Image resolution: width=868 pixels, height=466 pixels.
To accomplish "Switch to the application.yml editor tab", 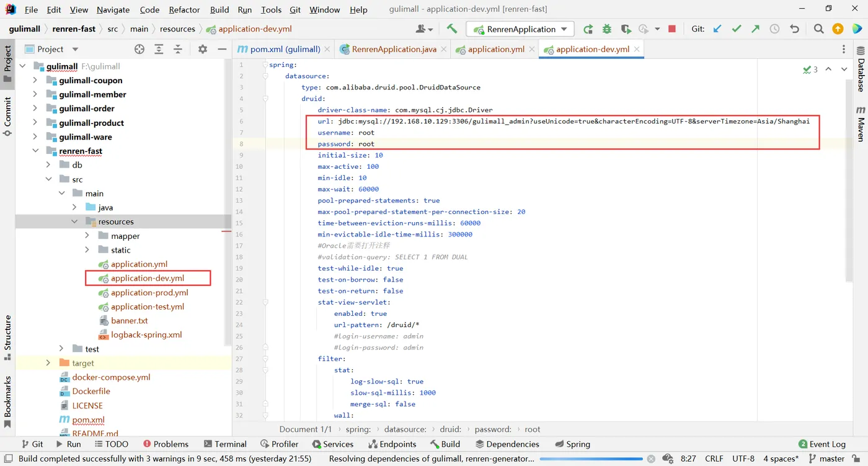I will 496,49.
